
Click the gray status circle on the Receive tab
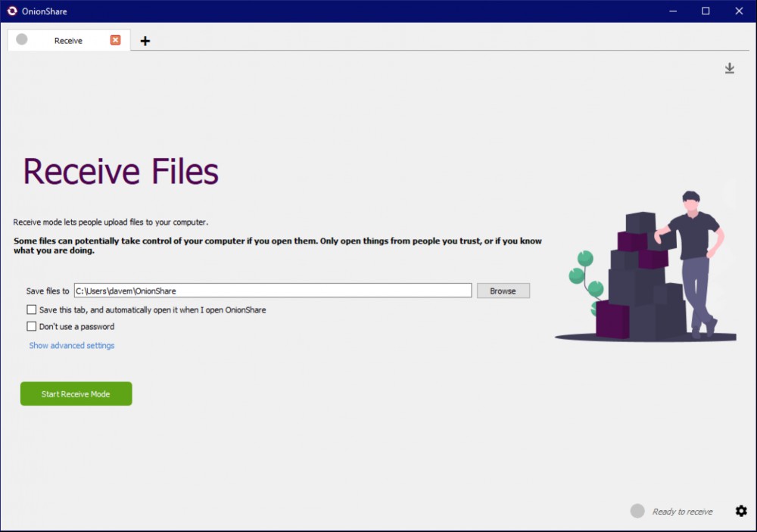22,39
